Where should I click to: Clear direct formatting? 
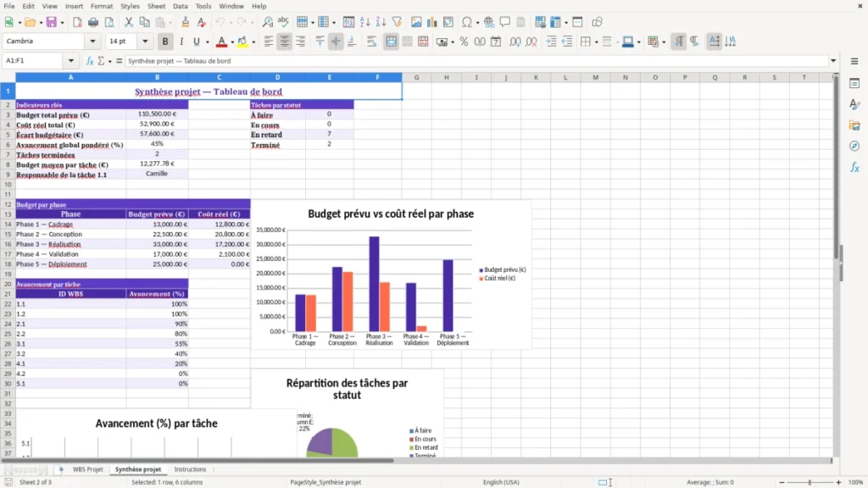(x=202, y=22)
